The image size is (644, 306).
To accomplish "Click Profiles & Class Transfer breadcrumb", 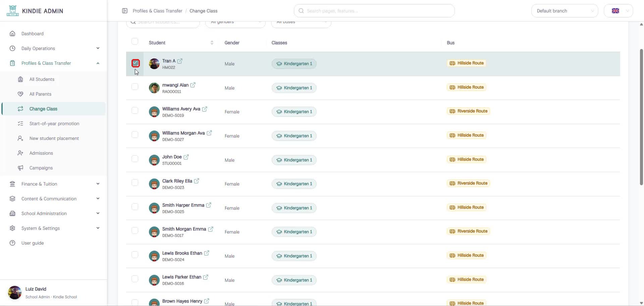I will 157,11.
